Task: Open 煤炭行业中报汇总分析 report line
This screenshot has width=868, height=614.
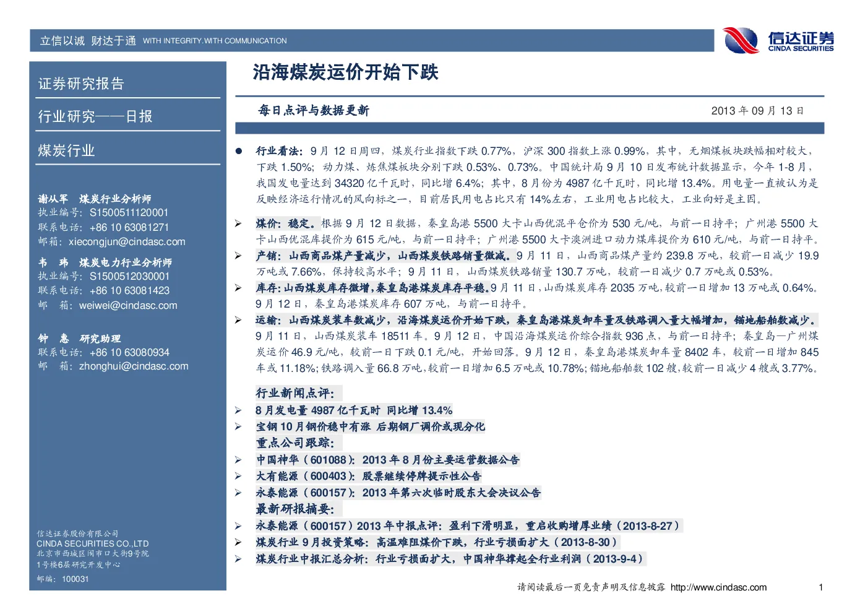Action: tap(450, 559)
